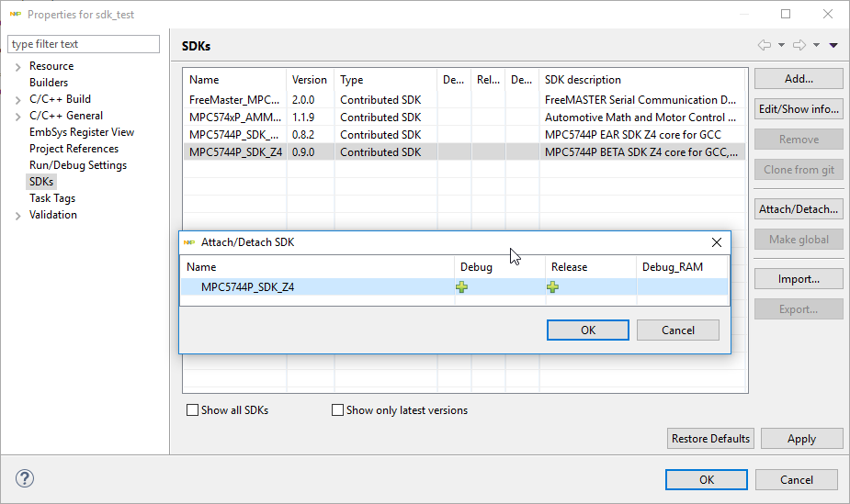Click the help question mark icon

(25, 479)
